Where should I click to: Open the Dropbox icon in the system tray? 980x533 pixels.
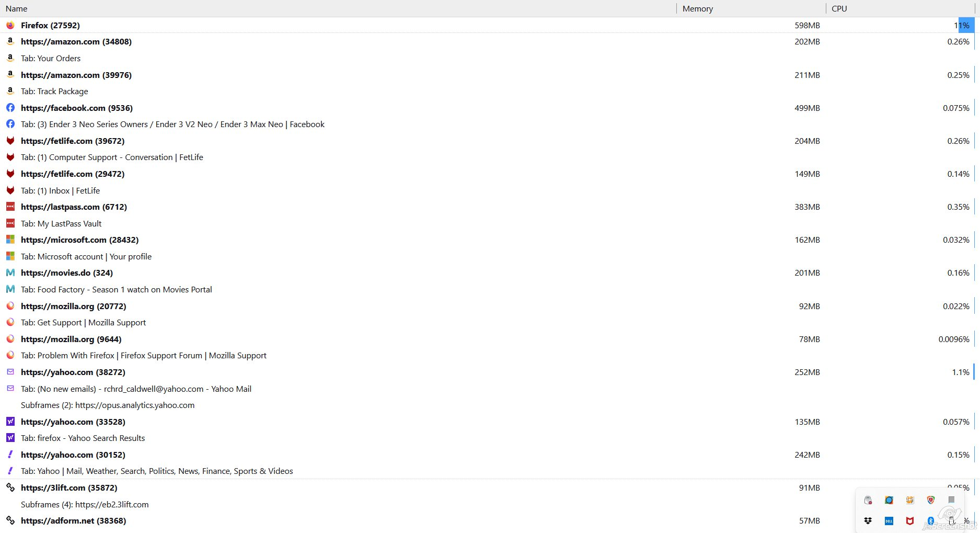[868, 520]
